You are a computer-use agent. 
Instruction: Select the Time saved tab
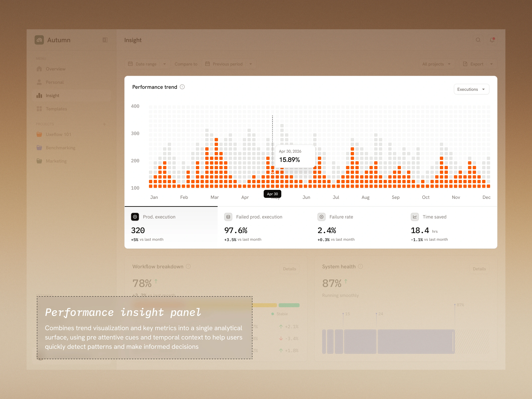coord(451,227)
